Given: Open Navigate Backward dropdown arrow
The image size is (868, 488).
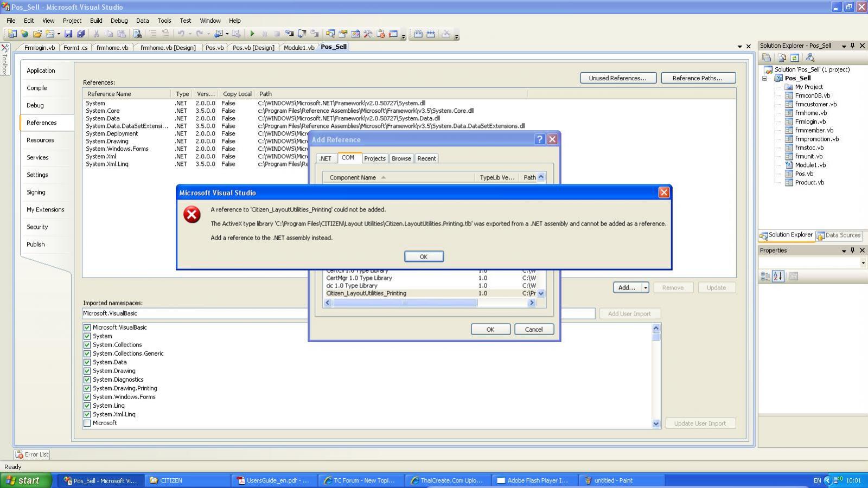Looking at the screenshot, I should tap(227, 34).
